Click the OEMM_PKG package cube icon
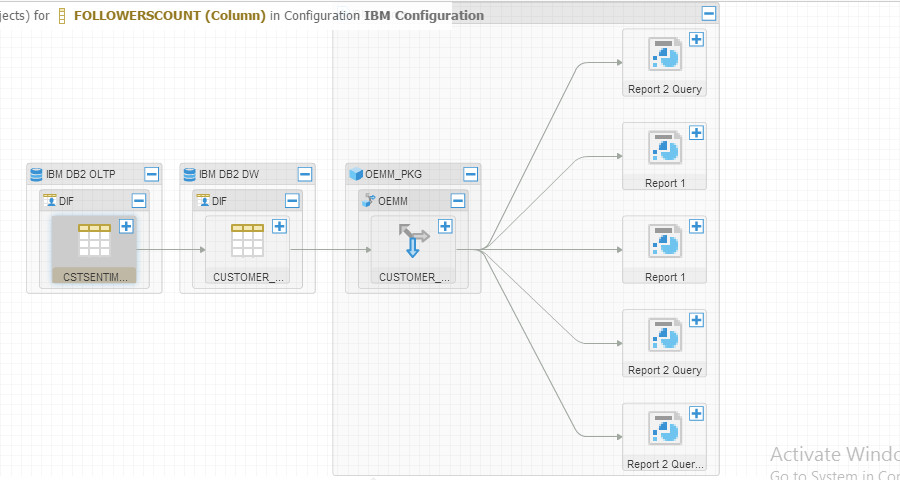The width and height of the screenshot is (900, 480). tap(356, 174)
